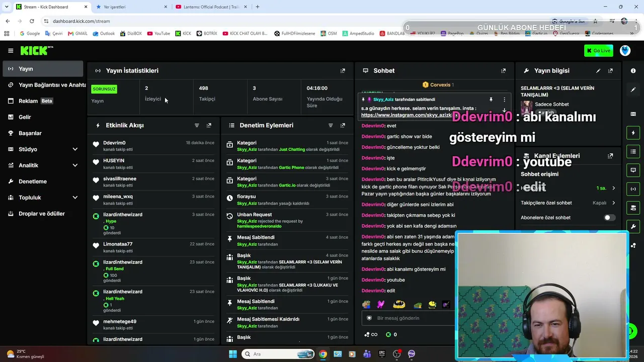Open three-dot menu on pinned message
The image size is (644, 362).
pos(504,100)
